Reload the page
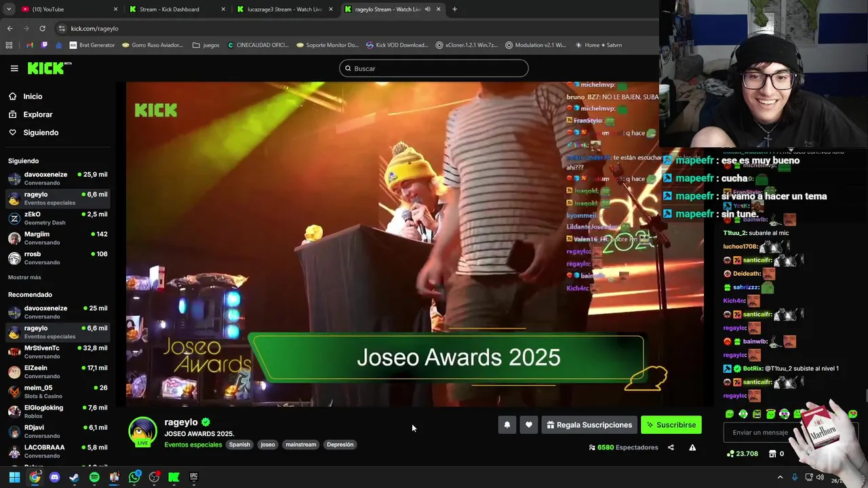The image size is (868, 488). pos(42,28)
